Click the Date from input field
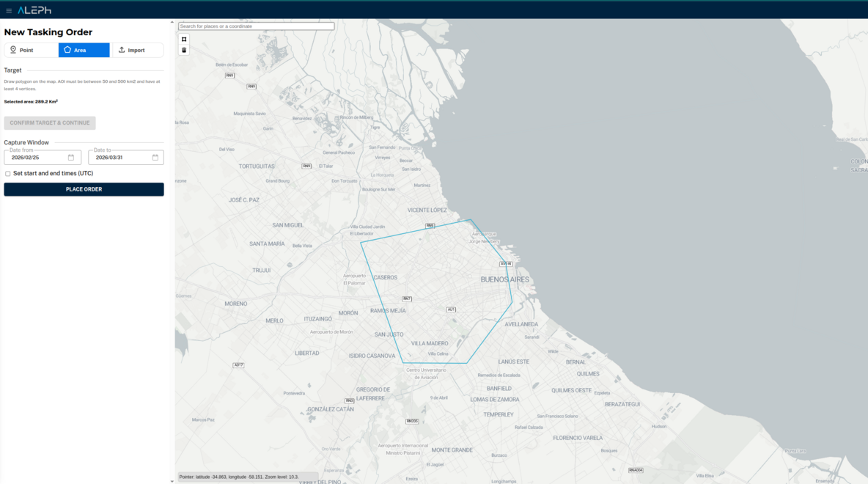This screenshot has width=868, height=484. [37, 158]
